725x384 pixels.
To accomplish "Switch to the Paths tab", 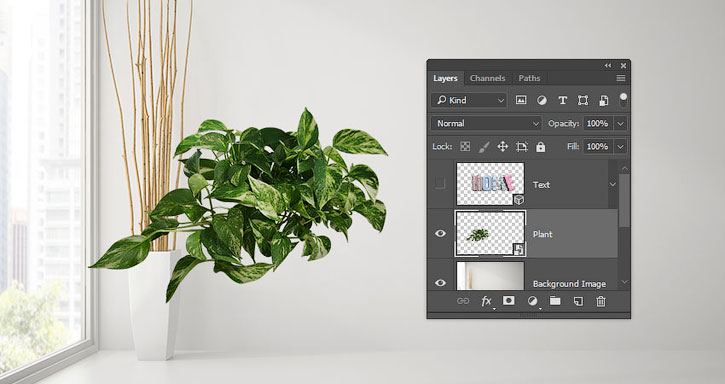I will pyautogui.click(x=529, y=78).
